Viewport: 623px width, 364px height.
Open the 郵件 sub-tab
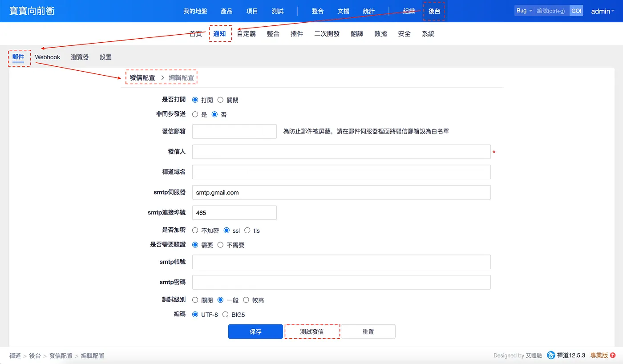tap(18, 57)
